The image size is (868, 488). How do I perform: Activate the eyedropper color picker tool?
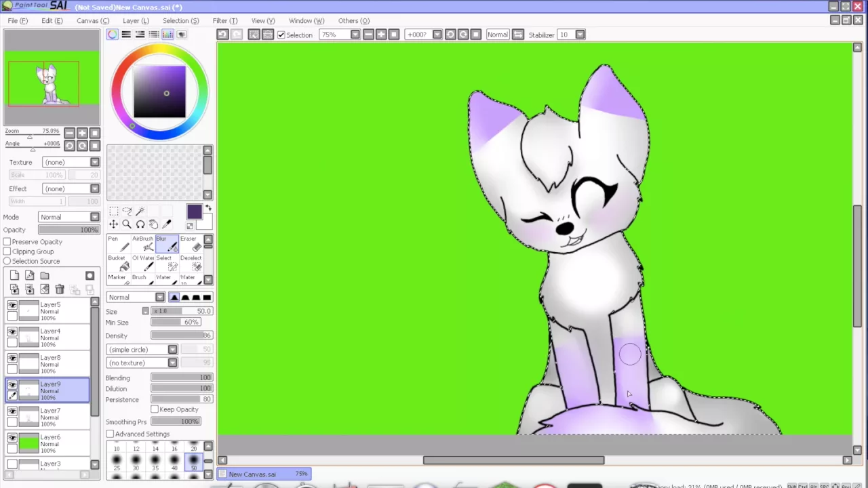[x=167, y=224]
